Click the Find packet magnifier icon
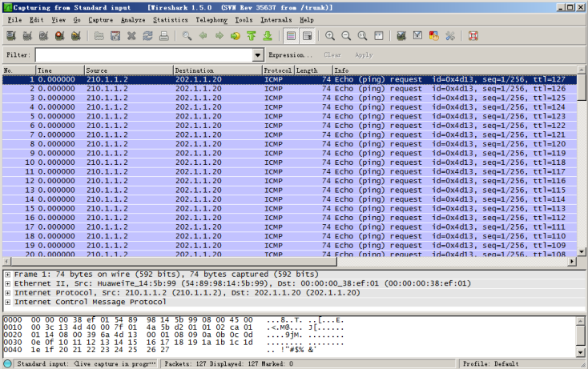The width and height of the screenshot is (588, 369). (x=187, y=36)
